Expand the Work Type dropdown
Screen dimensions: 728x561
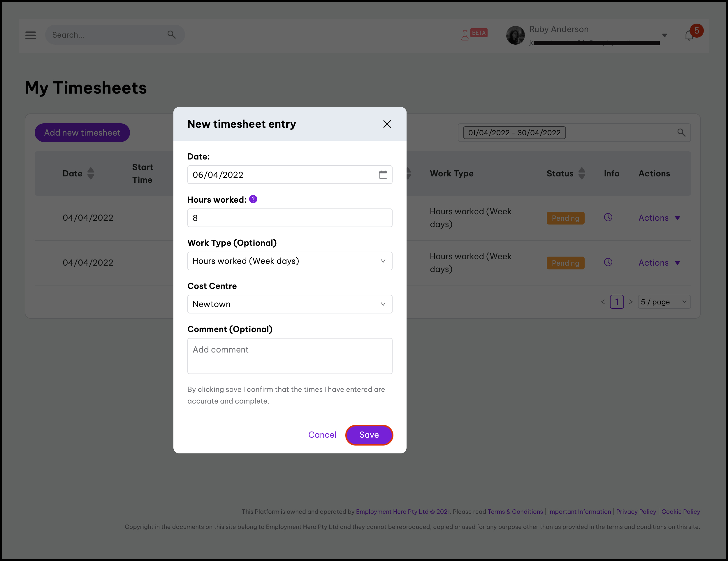click(x=290, y=261)
